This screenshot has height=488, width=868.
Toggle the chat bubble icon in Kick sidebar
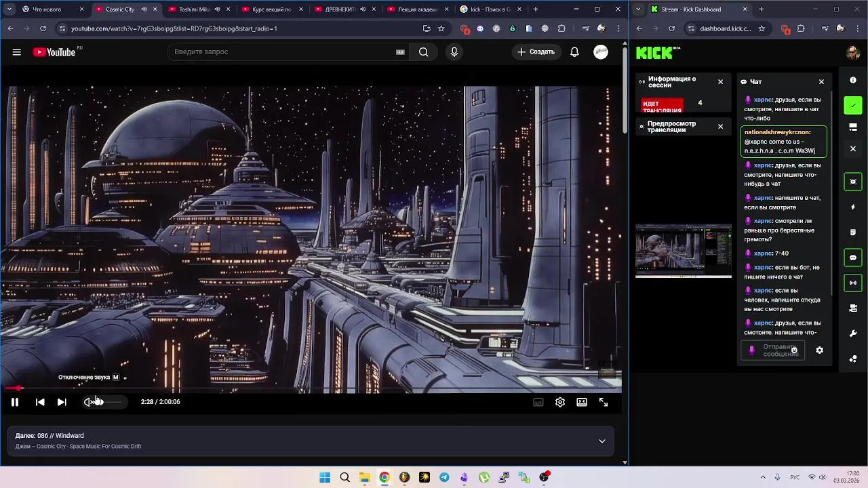(x=853, y=258)
